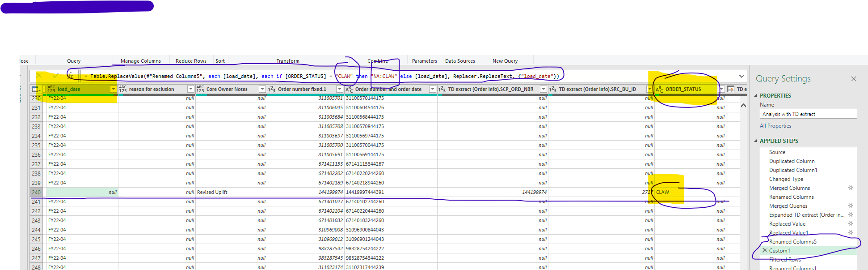Viewport: 868px width, 270px height.
Task: Select cell 67141115344267 in row 237
Action: tap(391, 164)
